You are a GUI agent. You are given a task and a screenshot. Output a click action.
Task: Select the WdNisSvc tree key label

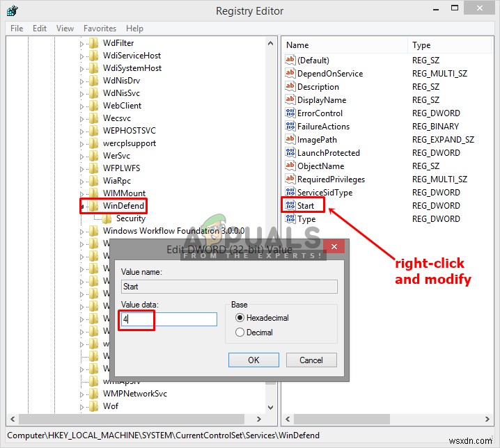pos(121,93)
